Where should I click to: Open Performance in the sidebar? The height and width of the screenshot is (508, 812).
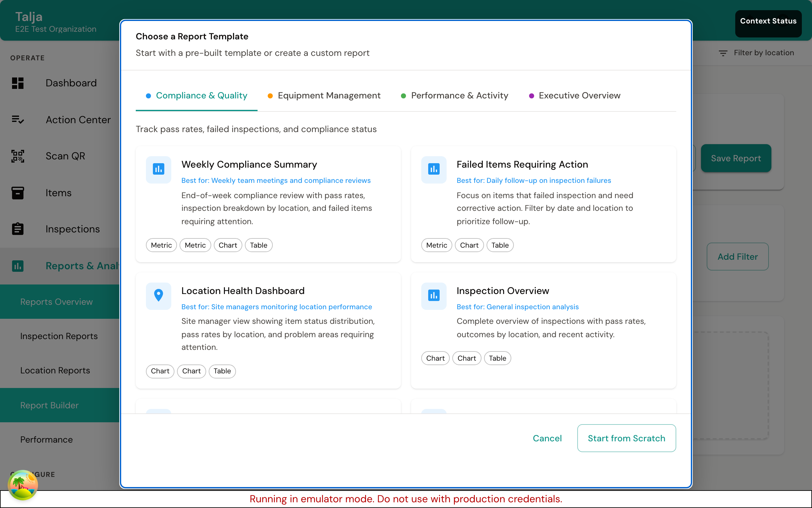(60, 439)
